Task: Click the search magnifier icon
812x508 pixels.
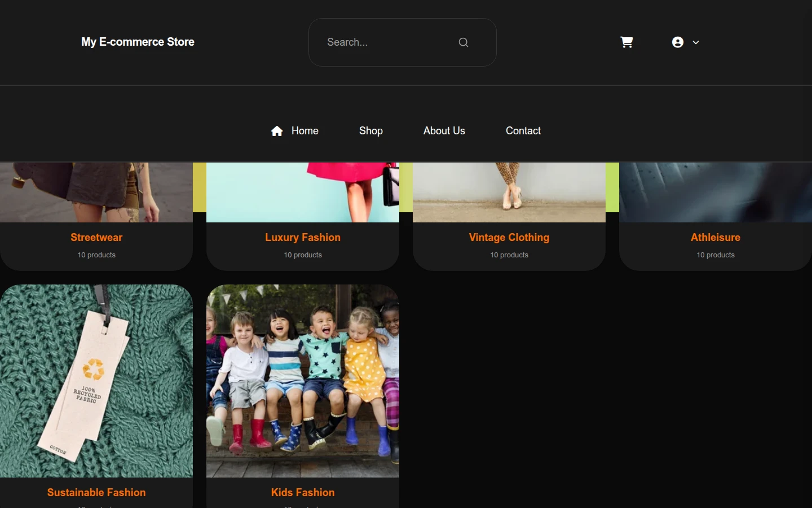Action: click(464, 42)
